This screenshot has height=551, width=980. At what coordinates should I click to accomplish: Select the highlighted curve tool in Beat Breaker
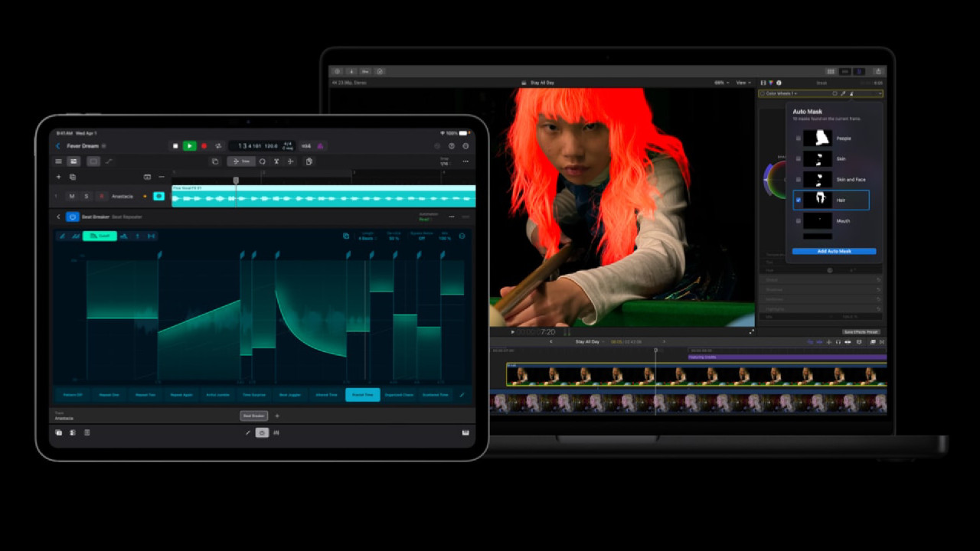tap(100, 236)
